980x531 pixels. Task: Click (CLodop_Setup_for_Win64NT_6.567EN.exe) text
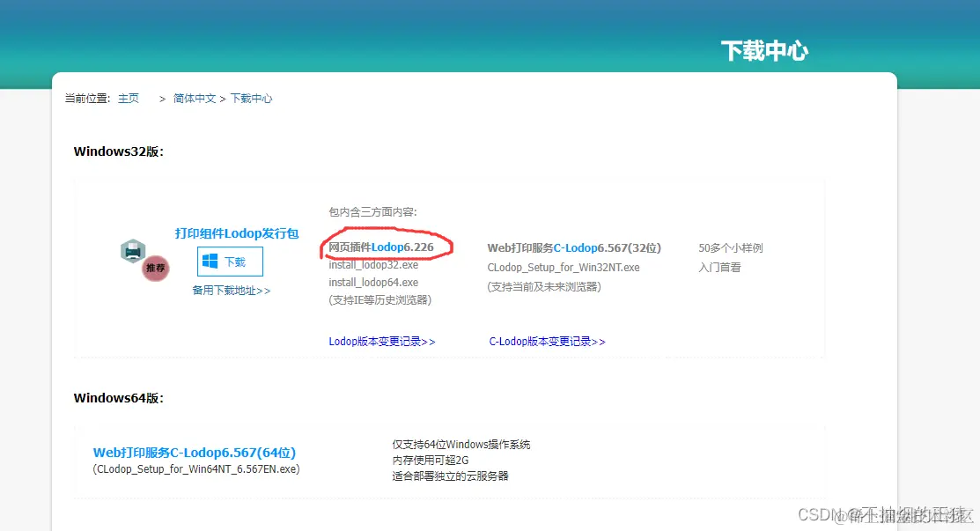[196, 469]
